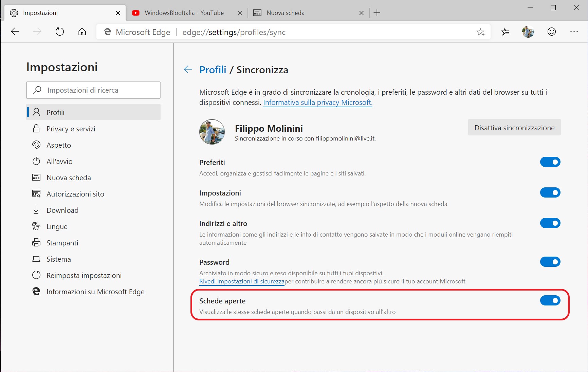Open Privacy e servizi settings
The width and height of the screenshot is (588, 372).
[x=93, y=129]
